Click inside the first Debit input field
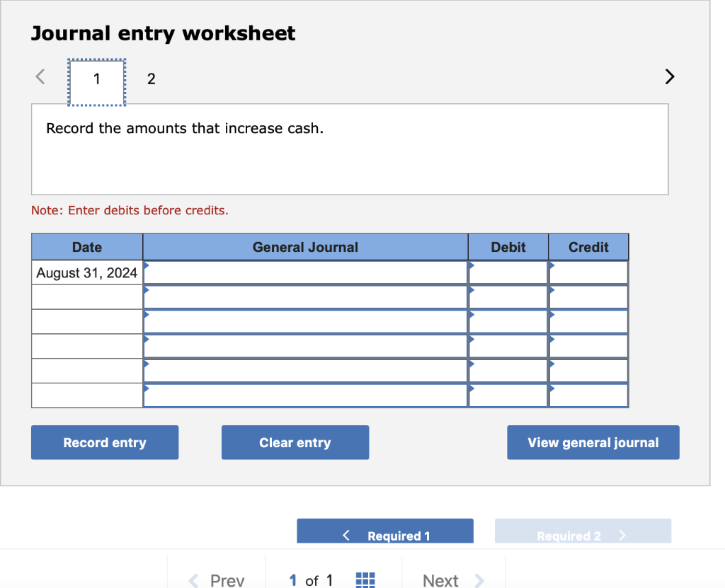725x588 pixels. coord(510,272)
